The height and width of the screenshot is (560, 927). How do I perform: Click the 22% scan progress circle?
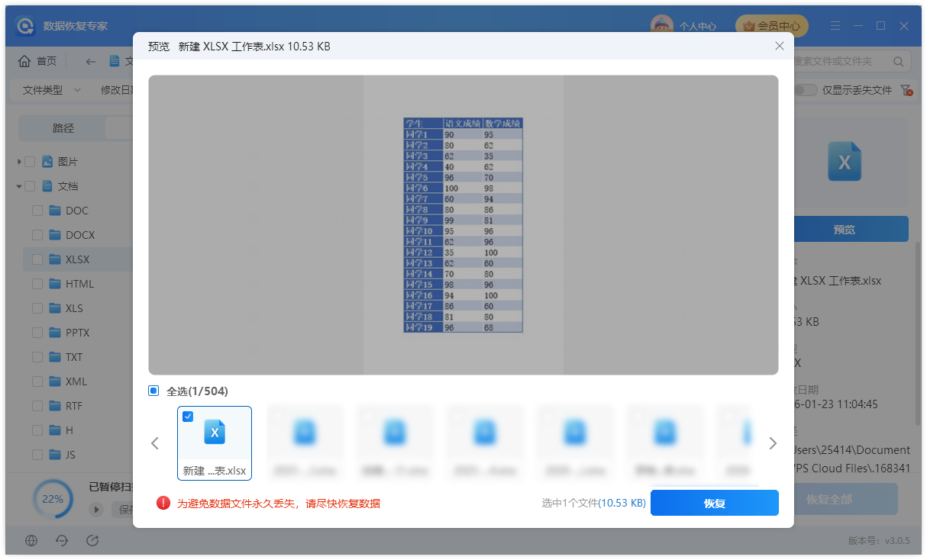pos(53,499)
